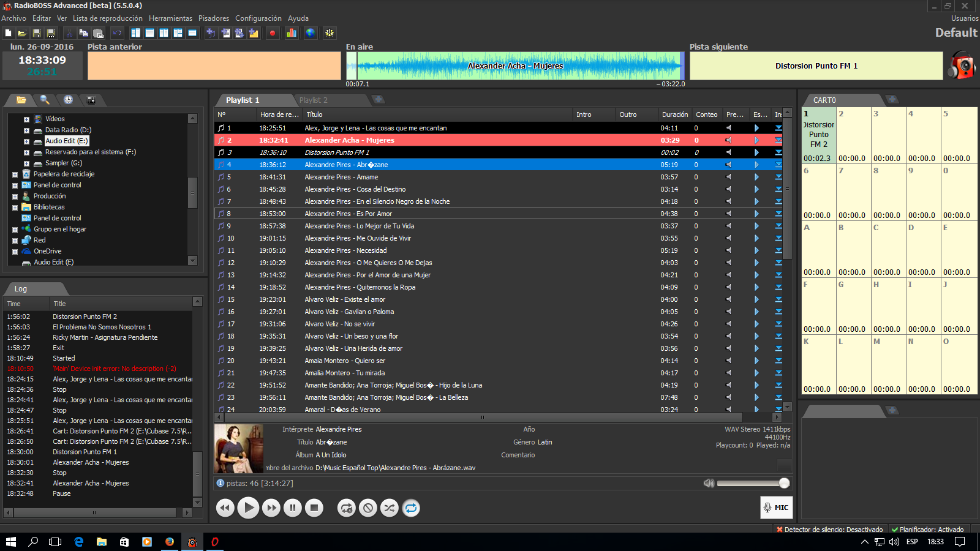Screen dimensions: 980x551
Task: Click the globe broadcast icon
Action: pos(311,33)
